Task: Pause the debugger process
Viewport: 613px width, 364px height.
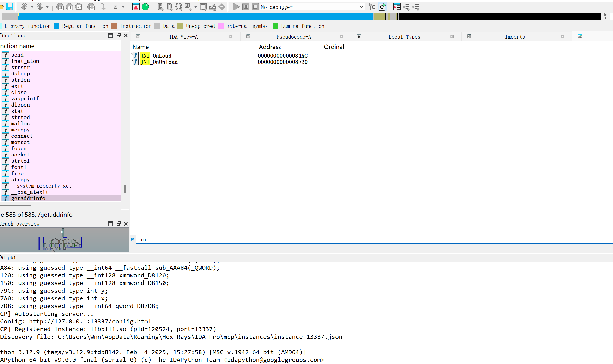Action: [x=246, y=7]
